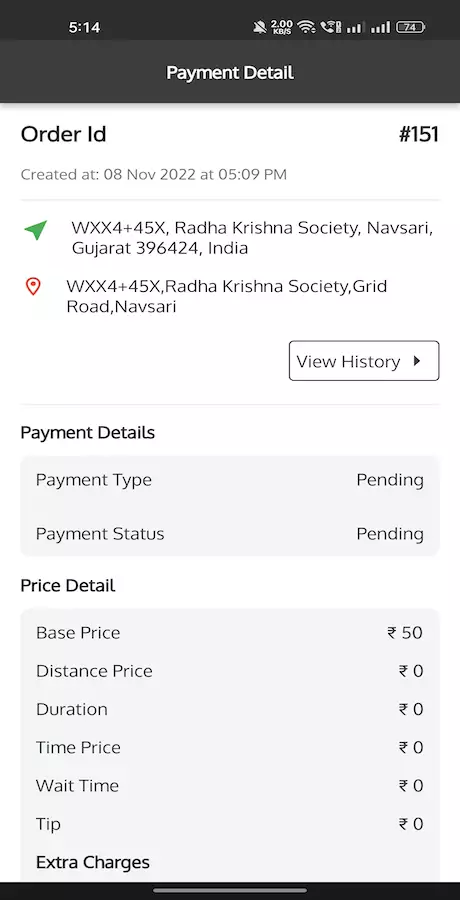Tap the Grid Road drop address
The width and height of the screenshot is (460, 900).
point(227,296)
